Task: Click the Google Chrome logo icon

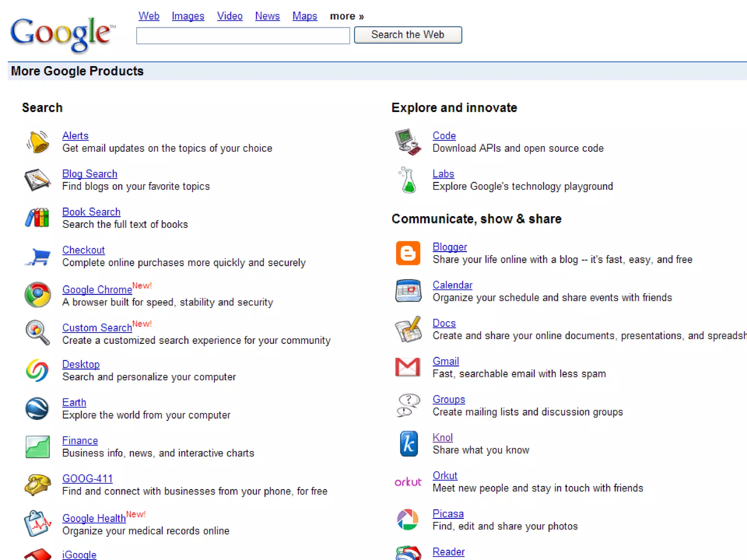Action: click(38, 295)
